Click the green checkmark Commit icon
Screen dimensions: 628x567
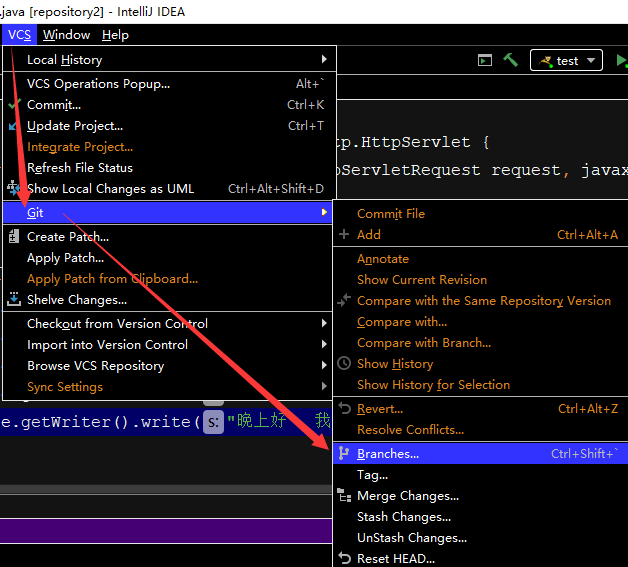tap(14, 104)
